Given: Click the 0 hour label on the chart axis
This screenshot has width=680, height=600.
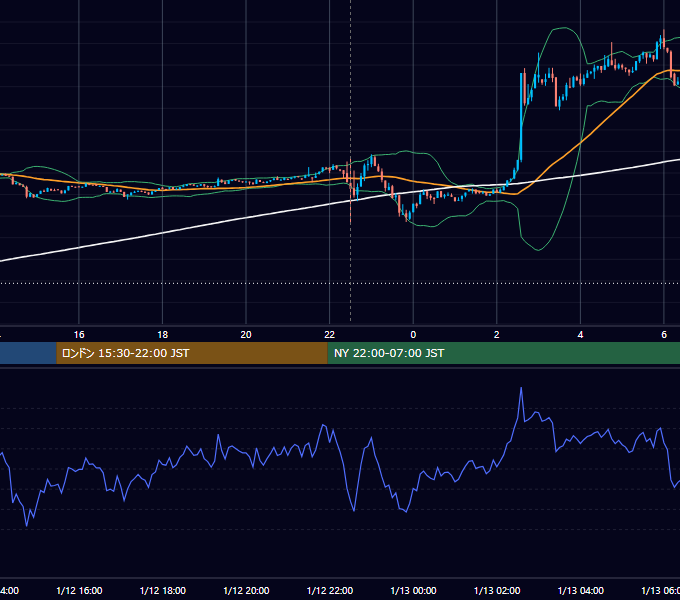Looking at the screenshot, I should 413,335.
